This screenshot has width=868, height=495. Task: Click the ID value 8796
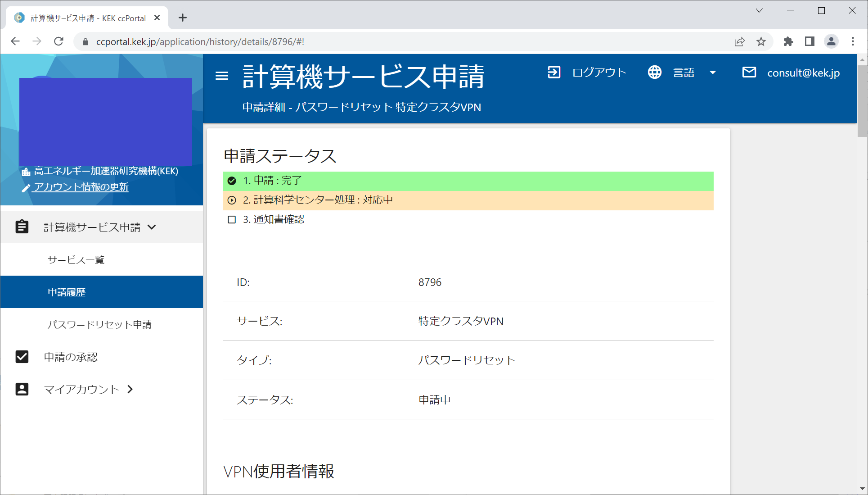coord(430,282)
